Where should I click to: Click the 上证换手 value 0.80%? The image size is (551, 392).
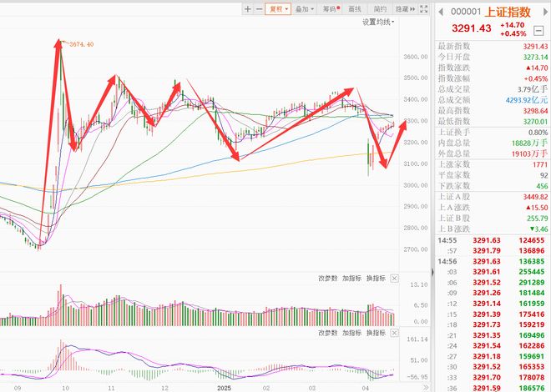click(538, 133)
